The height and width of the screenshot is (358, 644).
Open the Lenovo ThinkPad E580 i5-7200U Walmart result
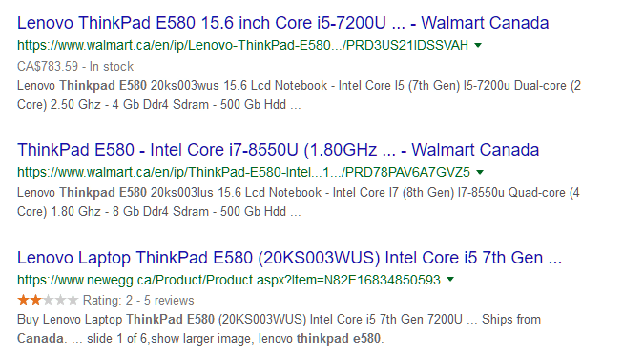(x=282, y=23)
